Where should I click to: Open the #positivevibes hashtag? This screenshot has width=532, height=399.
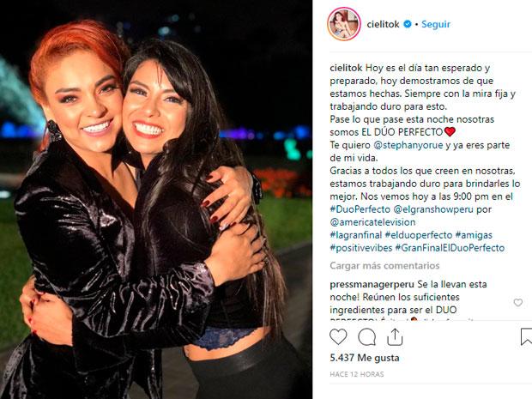point(361,248)
